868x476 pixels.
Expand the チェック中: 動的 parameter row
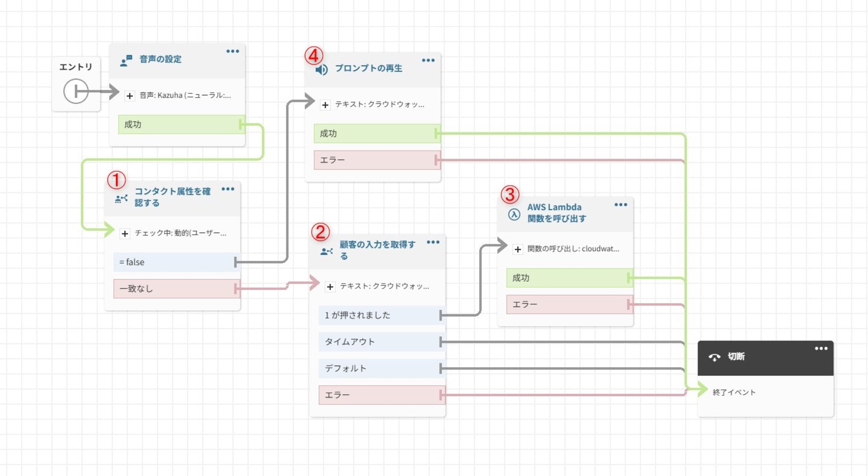(125, 234)
